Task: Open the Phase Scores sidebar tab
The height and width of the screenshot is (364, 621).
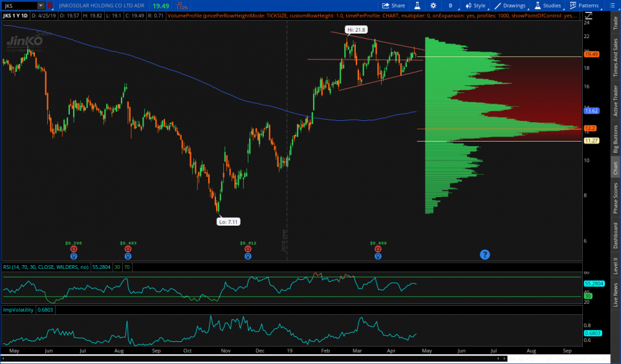Action: coord(615,198)
